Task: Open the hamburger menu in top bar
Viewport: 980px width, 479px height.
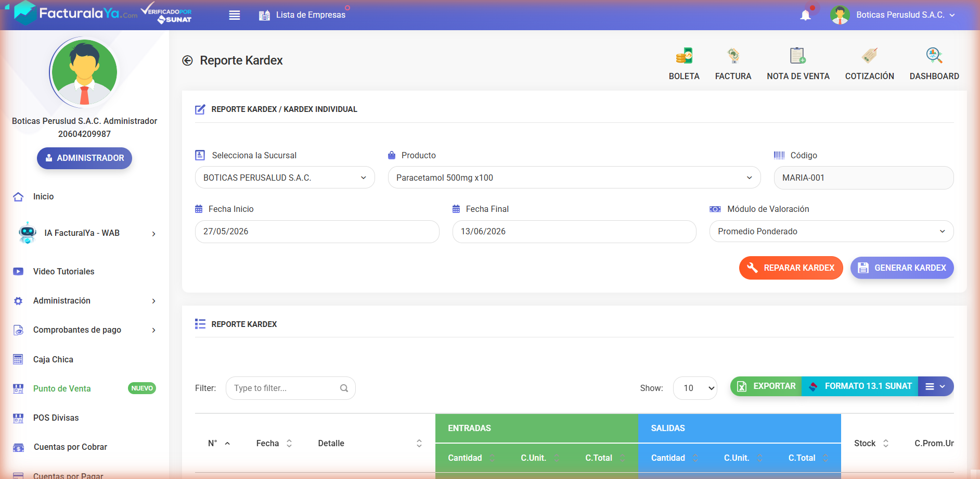Action: [x=235, y=15]
